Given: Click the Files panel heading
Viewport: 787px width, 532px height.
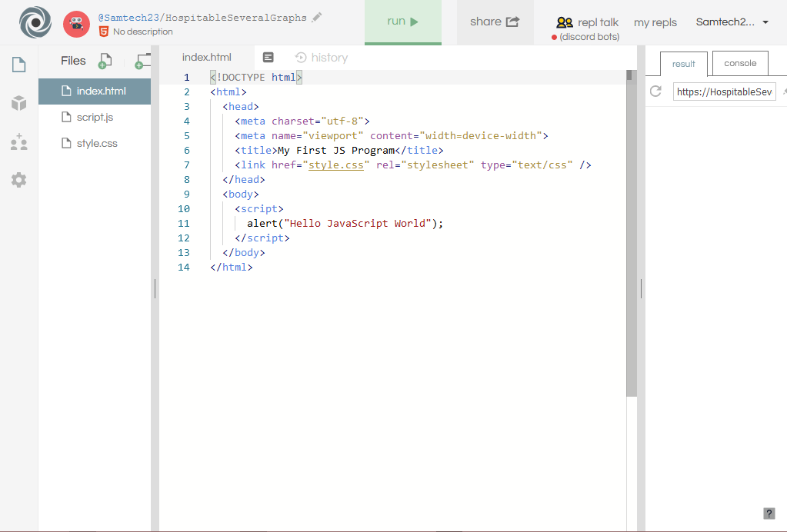Looking at the screenshot, I should (x=73, y=61).
